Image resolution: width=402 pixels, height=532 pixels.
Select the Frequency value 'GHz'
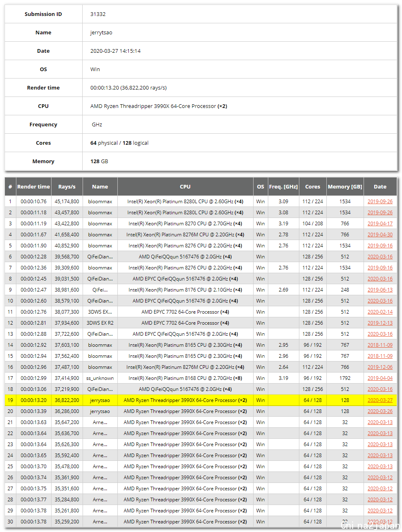97,124
